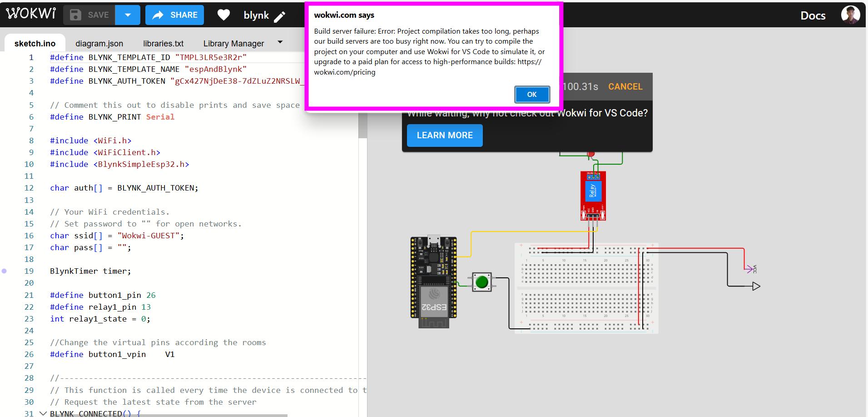Viewport: 868px width, 417px height.
Task: Open the diagram.json tab
Action: [99, 44]
